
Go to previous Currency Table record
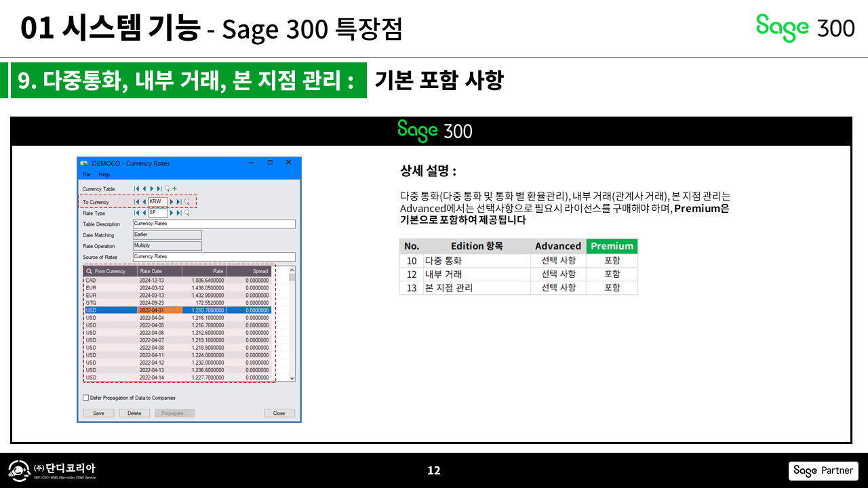pos(144,188)
